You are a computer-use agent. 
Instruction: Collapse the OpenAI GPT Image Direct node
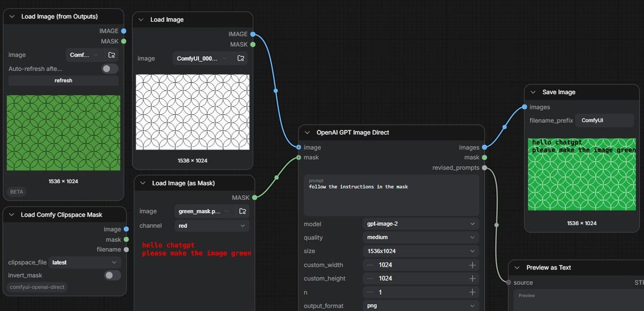click(307, 132)
